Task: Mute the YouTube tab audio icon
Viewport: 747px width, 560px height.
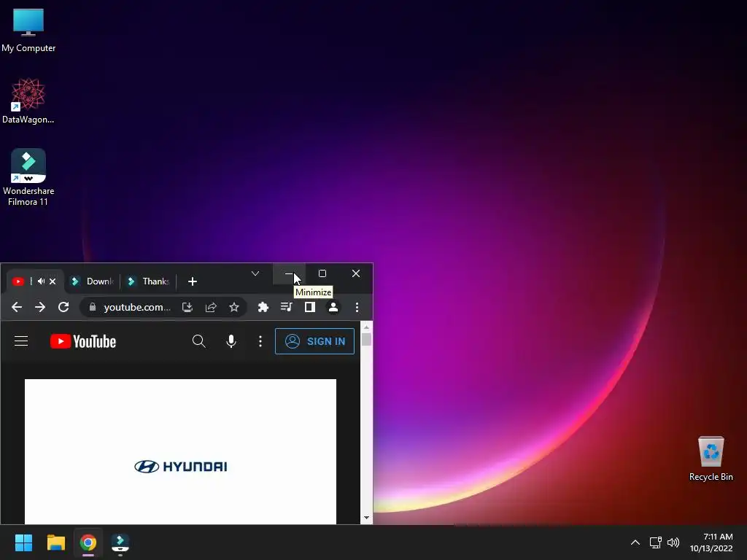Action: [42, 281]
